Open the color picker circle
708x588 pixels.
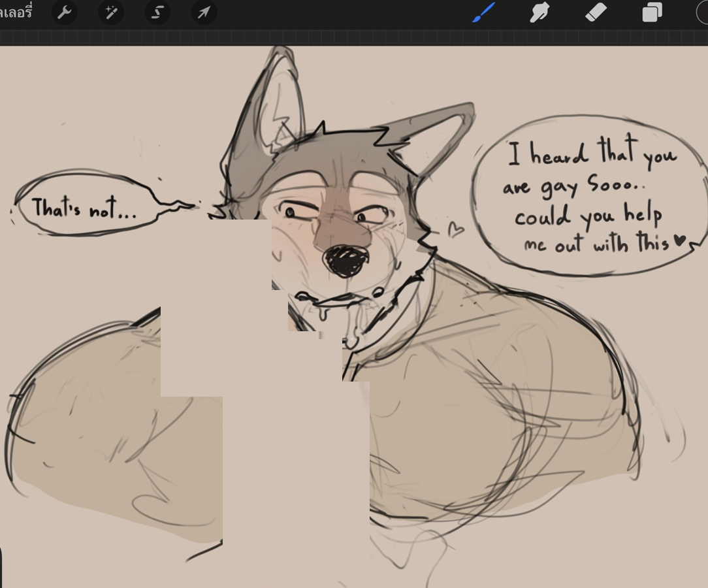click(x=703, y=12)
